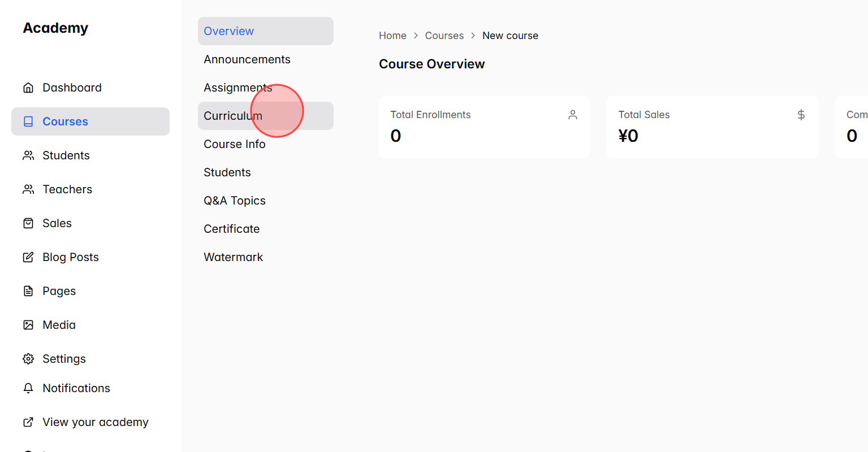Click the external link icon beside View your academy
Screen dimensions: 868x452
(28, 421)
